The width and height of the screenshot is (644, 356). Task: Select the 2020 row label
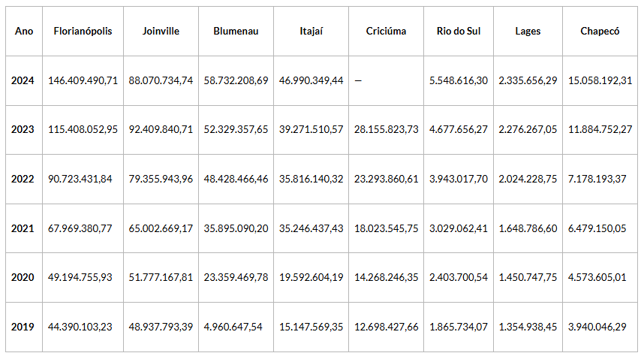tap(23, 277)
